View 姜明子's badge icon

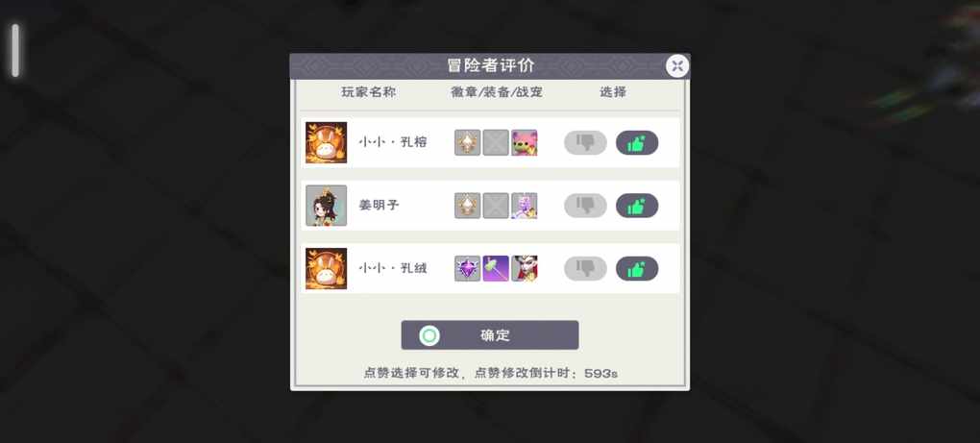coord(468,206)
